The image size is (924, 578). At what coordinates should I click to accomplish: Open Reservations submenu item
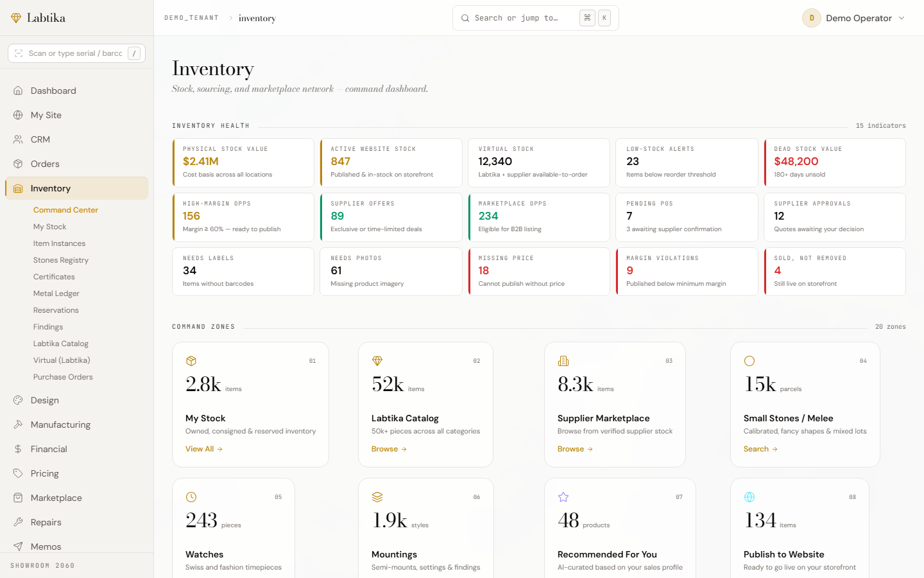[56, 310]
